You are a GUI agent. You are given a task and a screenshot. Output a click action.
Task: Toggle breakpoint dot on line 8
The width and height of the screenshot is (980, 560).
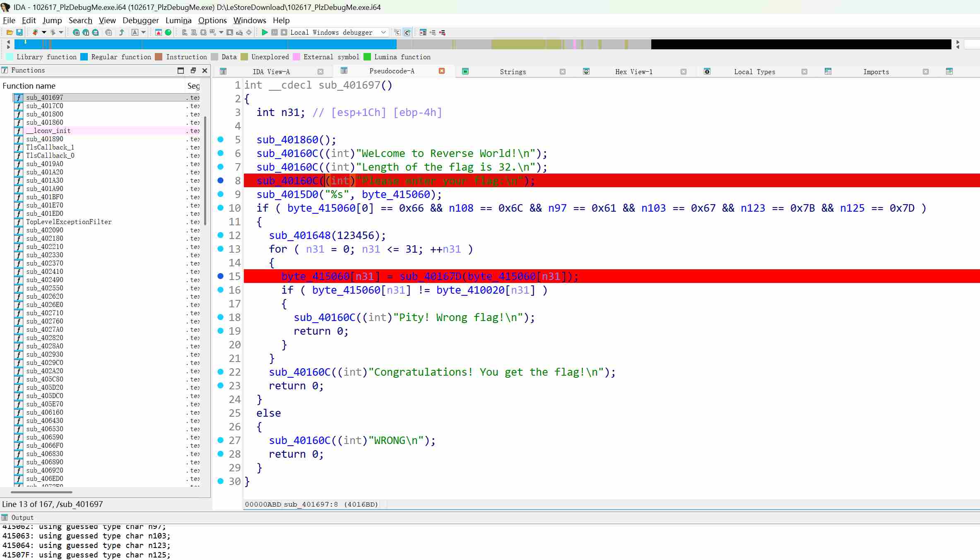point(221,181)
